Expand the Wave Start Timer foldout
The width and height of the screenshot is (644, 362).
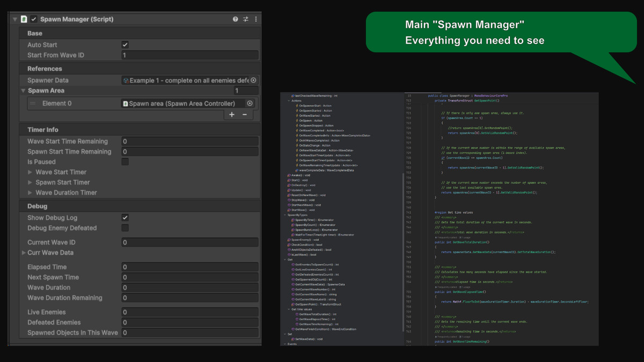[30, 172]
